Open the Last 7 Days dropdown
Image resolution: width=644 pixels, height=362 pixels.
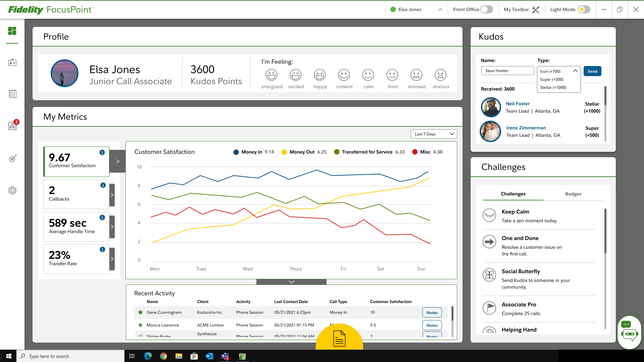pyautogui.click(x=434, y=134)
